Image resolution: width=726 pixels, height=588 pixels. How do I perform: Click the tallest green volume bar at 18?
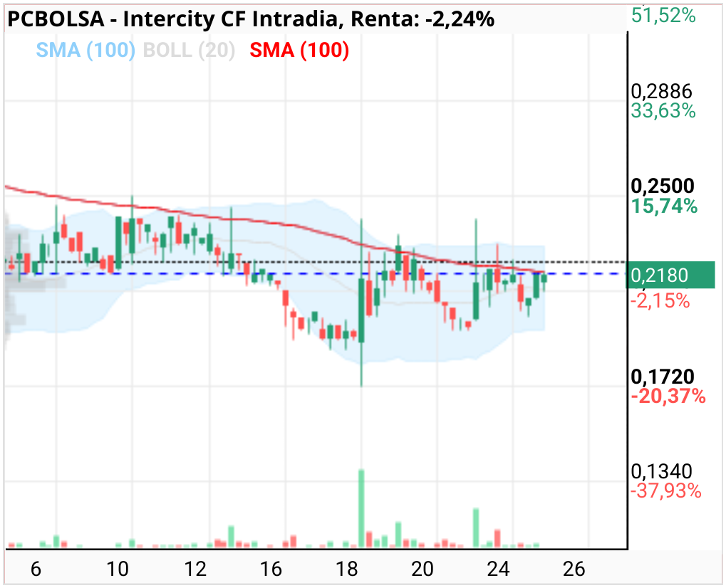pyautogui.click(x=361, y=509)
